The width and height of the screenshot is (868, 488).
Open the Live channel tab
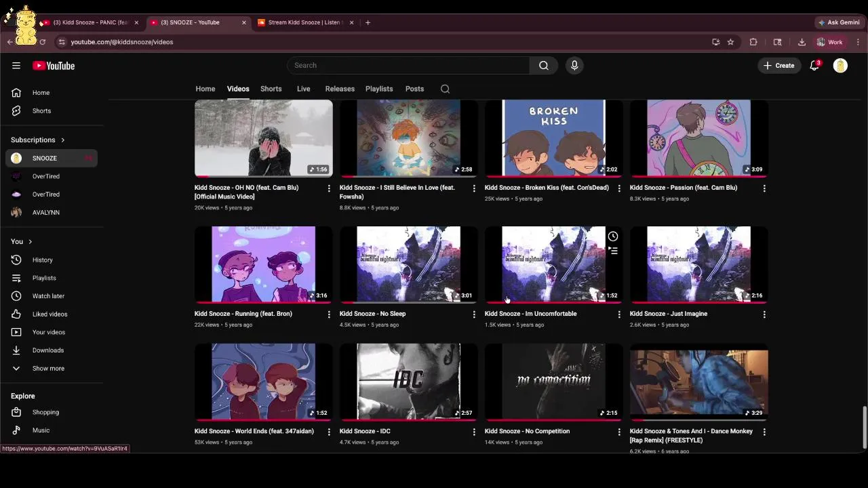click(x=303, y=89)
